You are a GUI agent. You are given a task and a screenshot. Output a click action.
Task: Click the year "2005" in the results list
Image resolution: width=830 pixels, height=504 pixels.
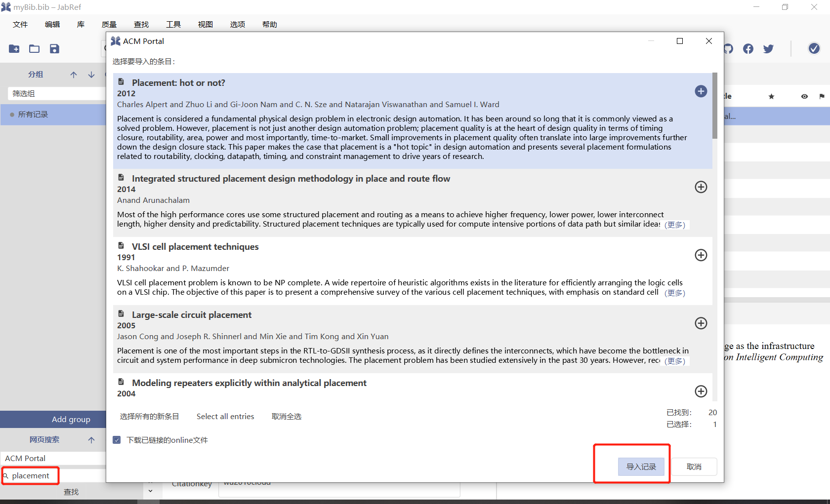click(x=126, y=325)
